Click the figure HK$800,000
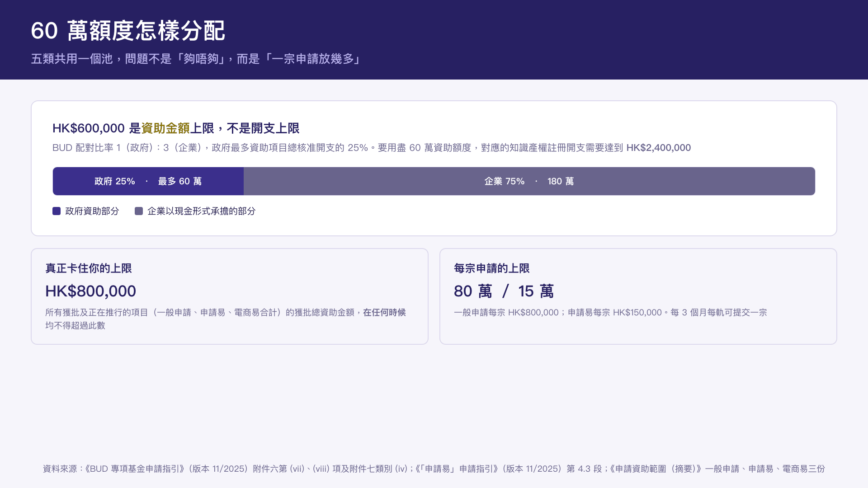 pos(90,291)
